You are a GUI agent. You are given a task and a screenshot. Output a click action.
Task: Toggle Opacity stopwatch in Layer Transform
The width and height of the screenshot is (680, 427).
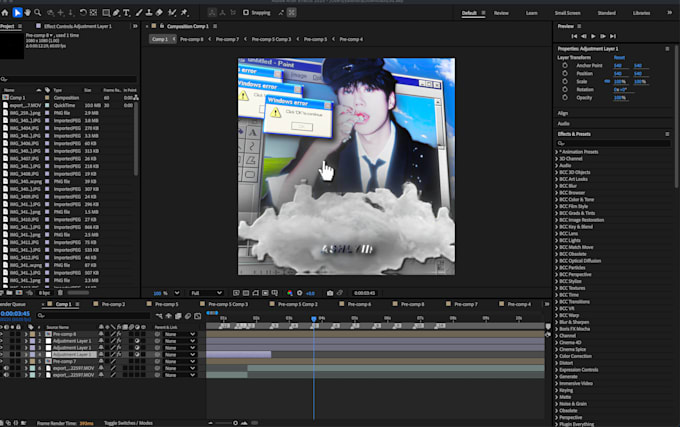[x=565, y=98]
